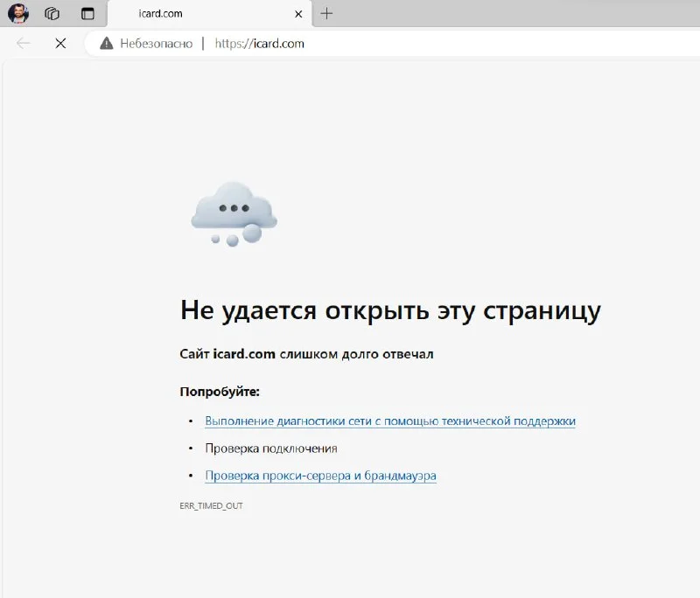Click the warning triangle security icon
700x598 pixels.
click(x=107, y=43)
